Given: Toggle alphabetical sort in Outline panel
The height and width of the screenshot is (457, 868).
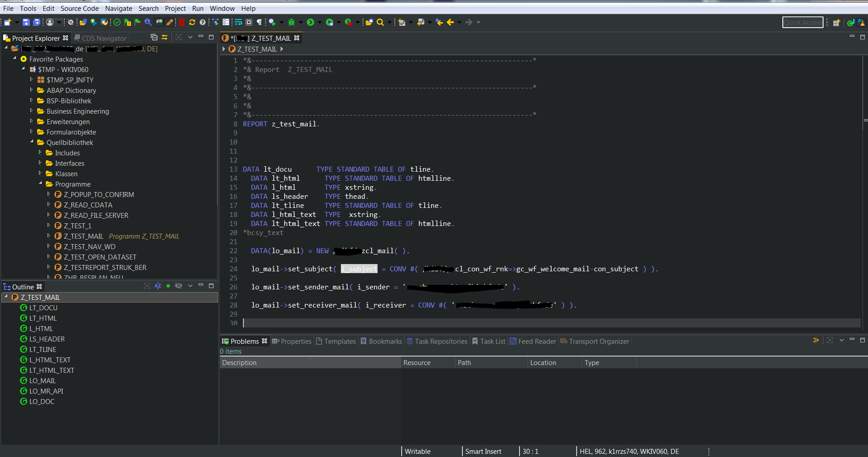Looking at the screenshot, I should pyautogui.click(x=158, y=286).
